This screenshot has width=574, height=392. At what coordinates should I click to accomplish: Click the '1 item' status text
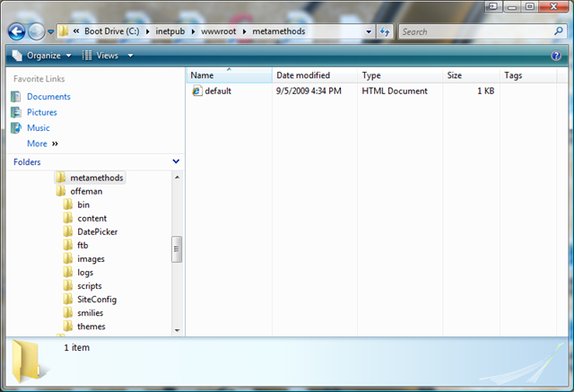click(x=77, y=347)
